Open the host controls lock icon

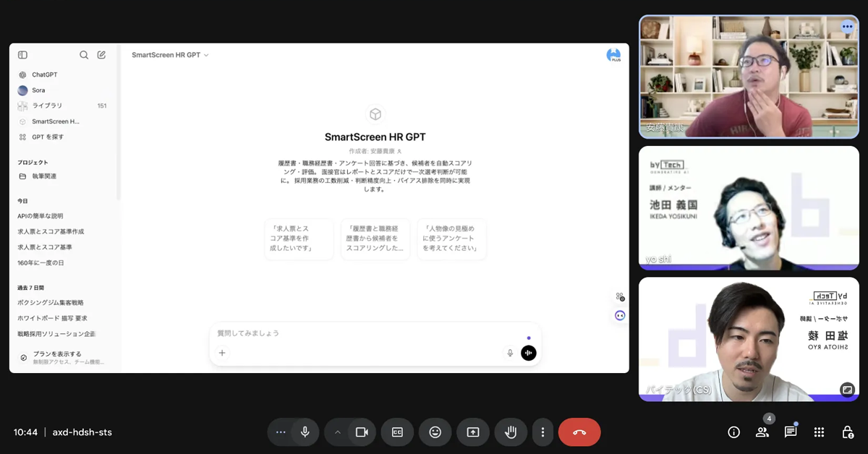point(847,432)
